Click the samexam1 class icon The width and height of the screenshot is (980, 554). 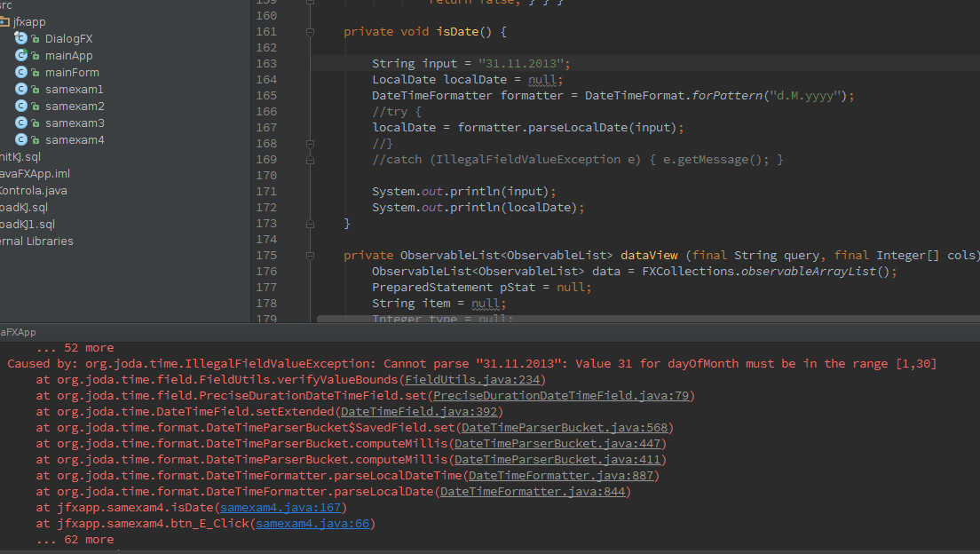[20, 89]
